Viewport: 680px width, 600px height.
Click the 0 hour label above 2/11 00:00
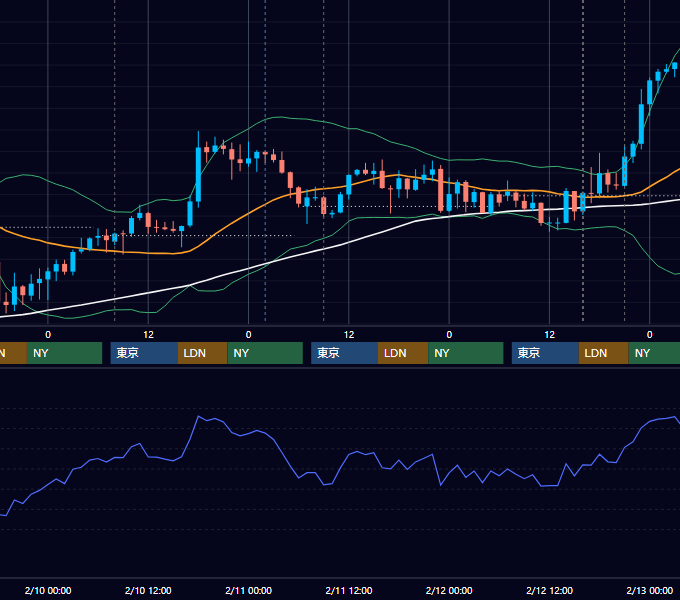coord(248,335)
